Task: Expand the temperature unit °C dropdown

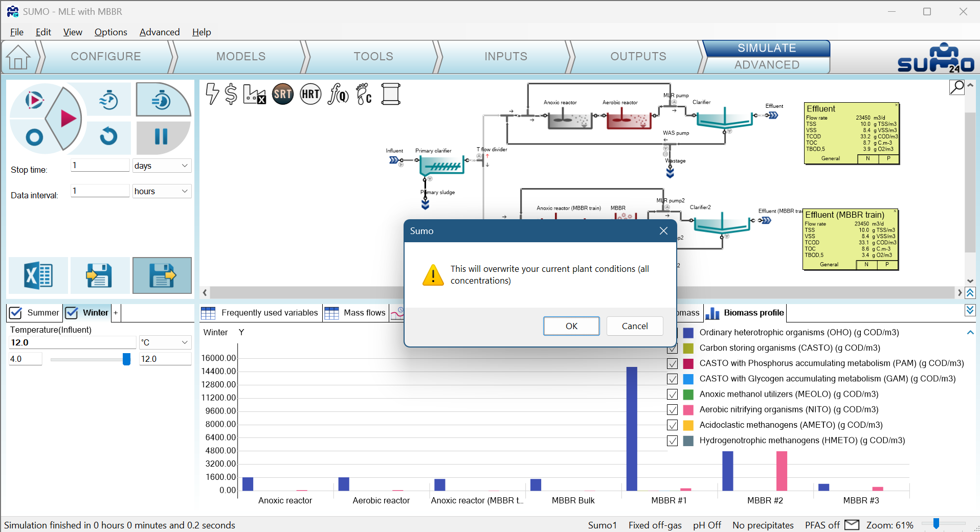Action: point(165,342)
